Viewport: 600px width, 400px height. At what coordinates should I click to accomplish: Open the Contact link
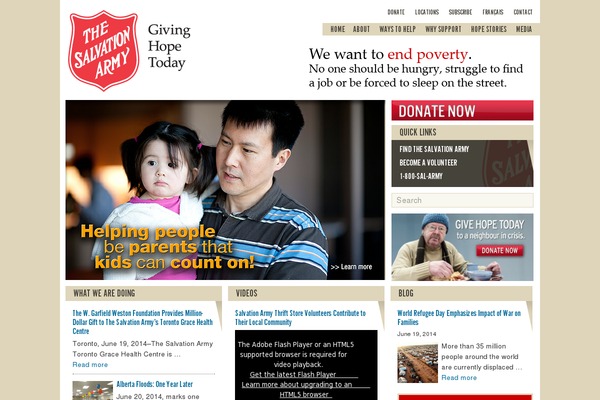point(523,12)
